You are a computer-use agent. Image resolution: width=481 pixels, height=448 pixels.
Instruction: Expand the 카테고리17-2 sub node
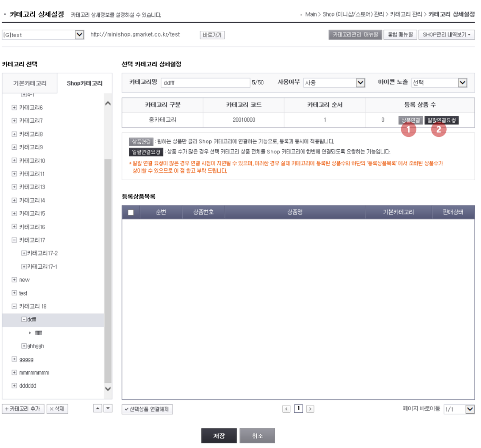click(24, 253)
